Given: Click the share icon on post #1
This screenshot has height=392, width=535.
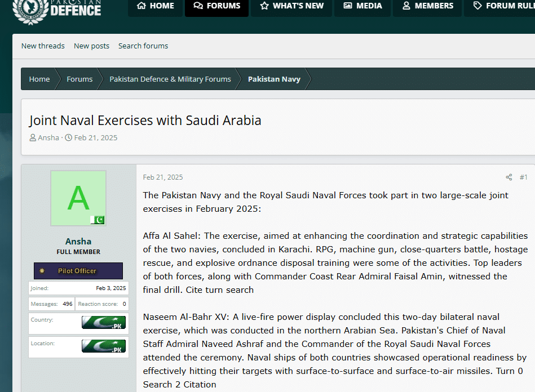Looking at the screenshot, I should pyautogui.click(x=509, y=177).
